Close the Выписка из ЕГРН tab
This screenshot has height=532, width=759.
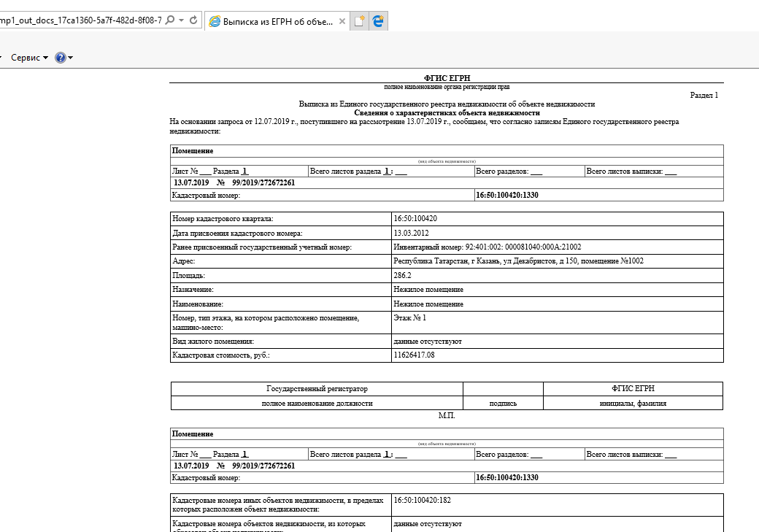[x=342, y=22]
